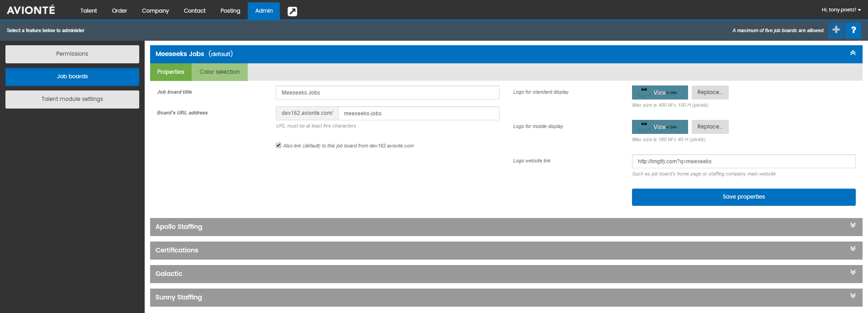868x313 pixels.
Task: Switch to the Properties tab
Action: [170, 72]
